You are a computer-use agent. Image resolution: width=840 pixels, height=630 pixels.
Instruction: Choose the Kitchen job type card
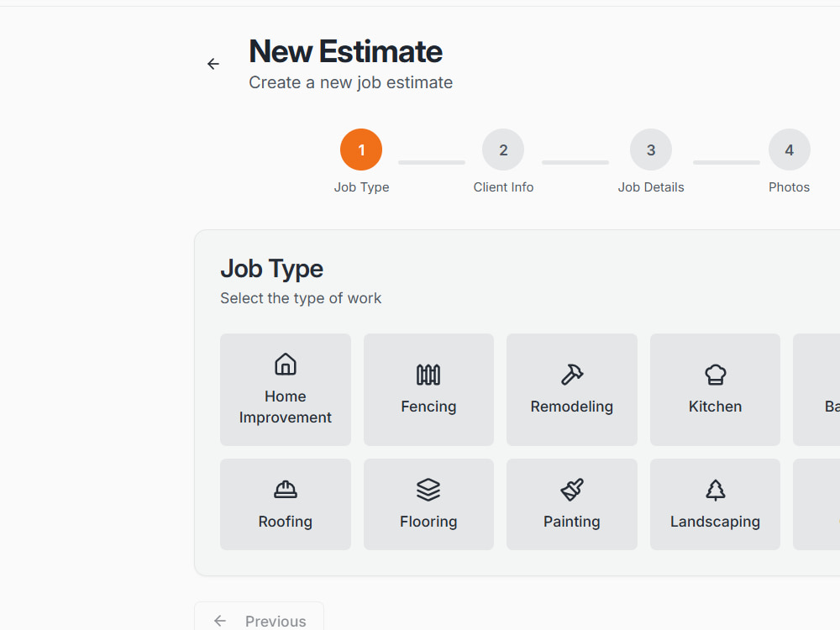(715, 390)
